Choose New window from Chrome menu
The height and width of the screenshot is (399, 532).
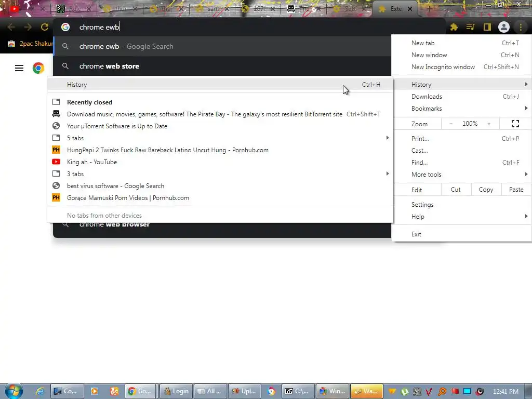click(461, 55)
